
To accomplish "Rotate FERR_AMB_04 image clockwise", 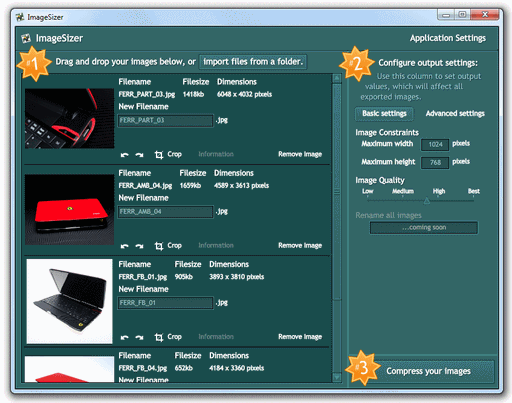I will [x=139, y=246].
